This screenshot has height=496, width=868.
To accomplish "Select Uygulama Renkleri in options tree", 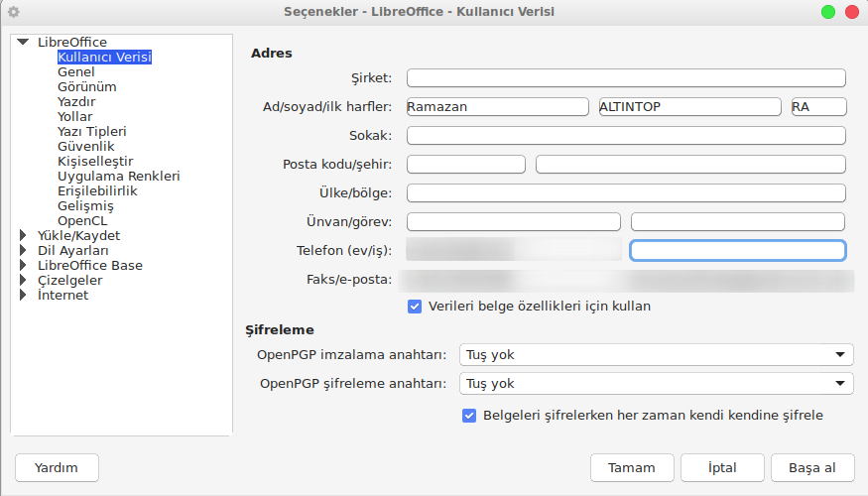I will 118,177.
